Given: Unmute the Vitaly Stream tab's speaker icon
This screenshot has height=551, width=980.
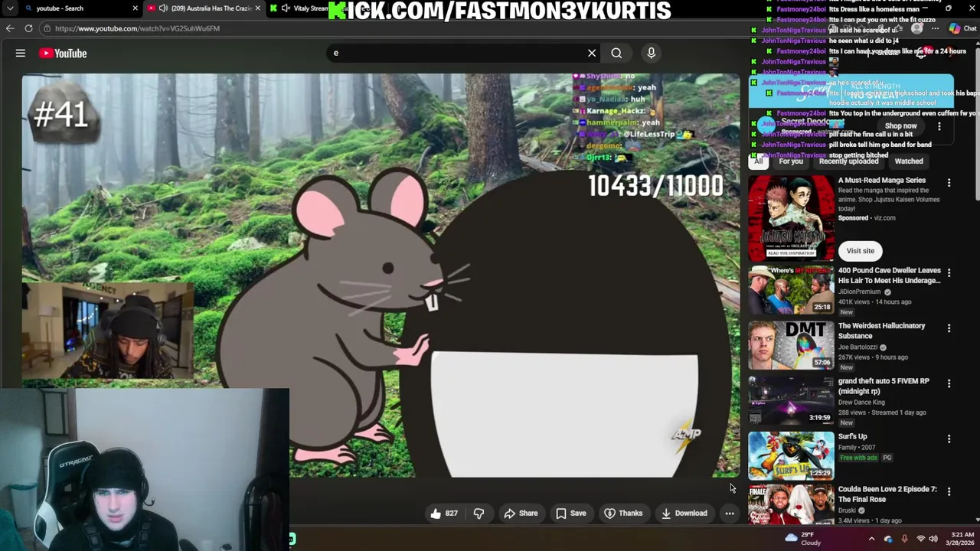Looking at the screenshot, I should pos(286,8).
